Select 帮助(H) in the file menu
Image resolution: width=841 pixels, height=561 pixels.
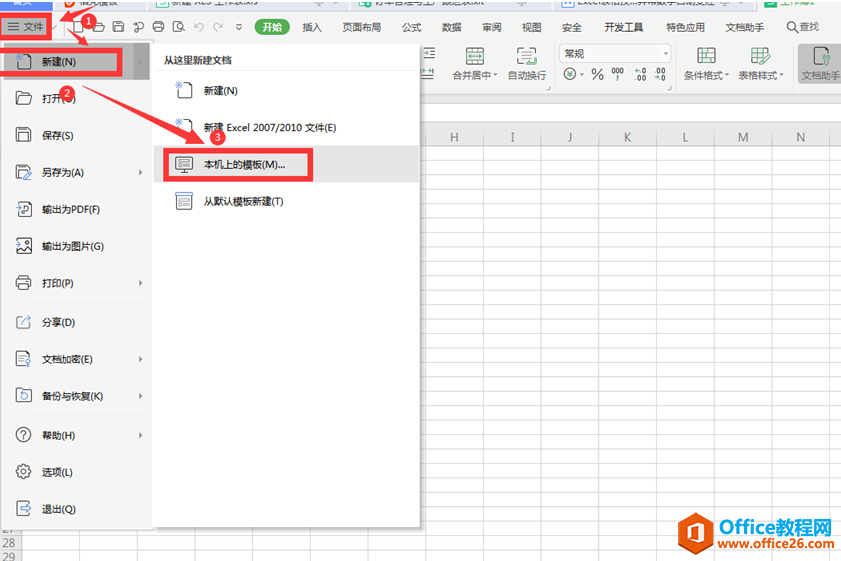[75, 435]
